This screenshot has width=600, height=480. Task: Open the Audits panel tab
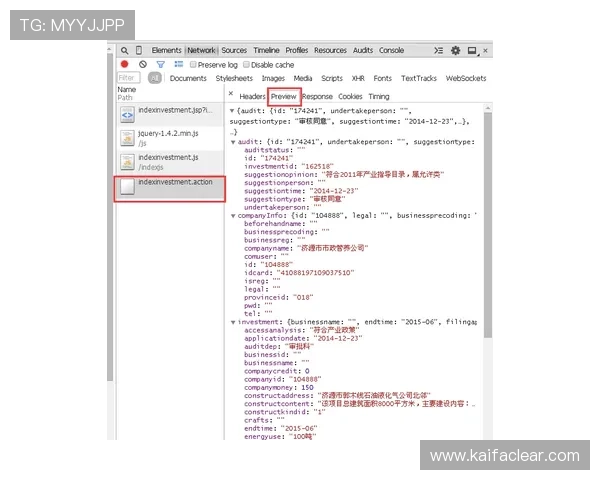pyautogui.click(x=363, y=50)
